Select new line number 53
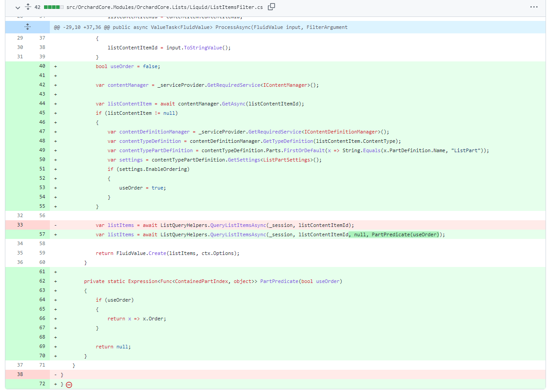This screenshot has width=550, height=392. 42,188
